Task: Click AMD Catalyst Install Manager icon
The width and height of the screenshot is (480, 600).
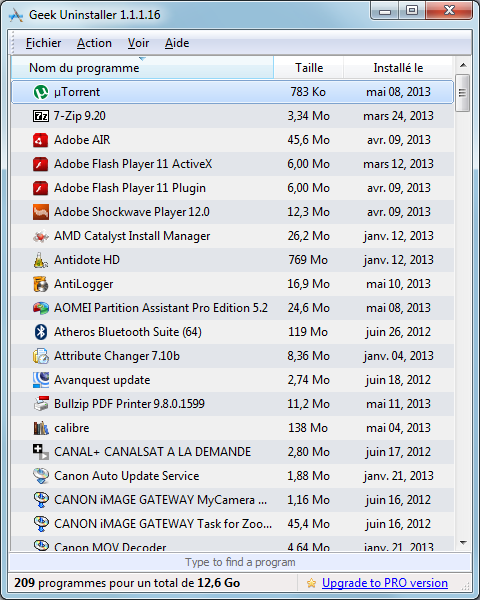Action: 41,236
